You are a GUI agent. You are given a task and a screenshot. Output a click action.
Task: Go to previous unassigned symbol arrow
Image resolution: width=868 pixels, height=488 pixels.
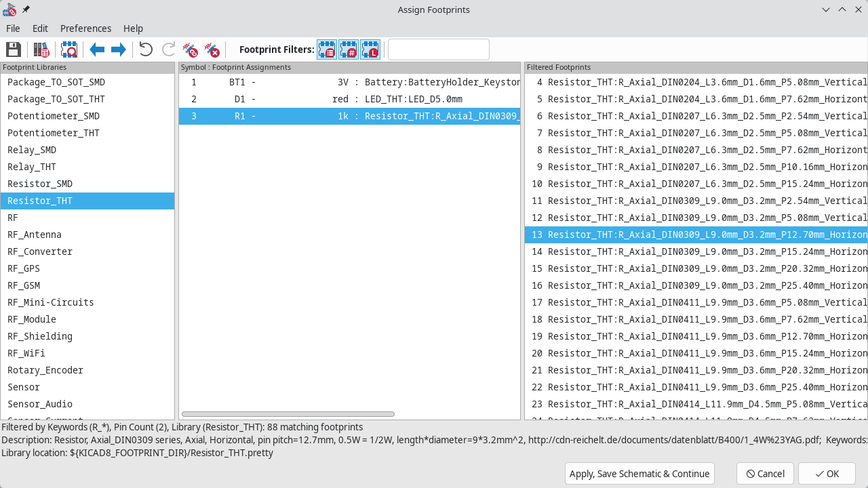(x=97, y=49)
